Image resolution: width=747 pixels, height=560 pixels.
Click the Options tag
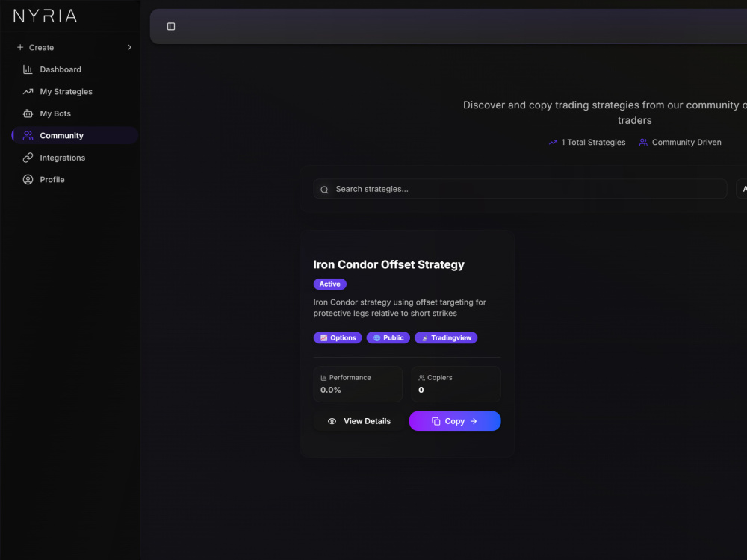[338, 337]
